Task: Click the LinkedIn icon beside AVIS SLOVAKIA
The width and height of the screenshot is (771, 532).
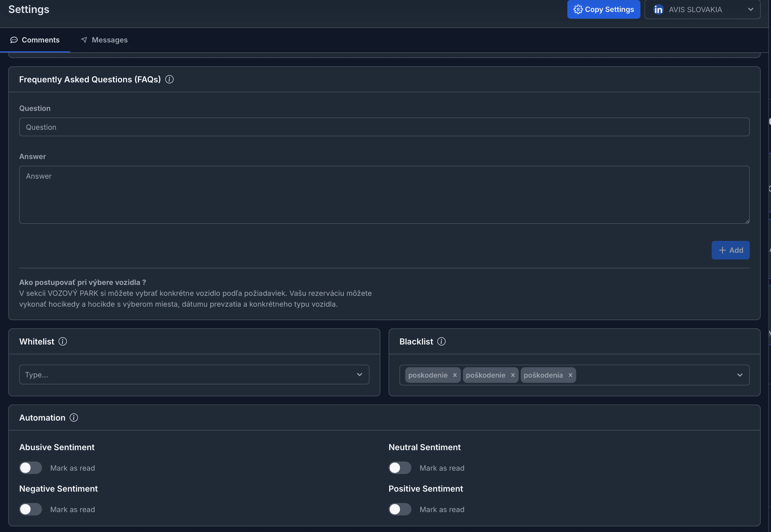Action: point(658,10)
